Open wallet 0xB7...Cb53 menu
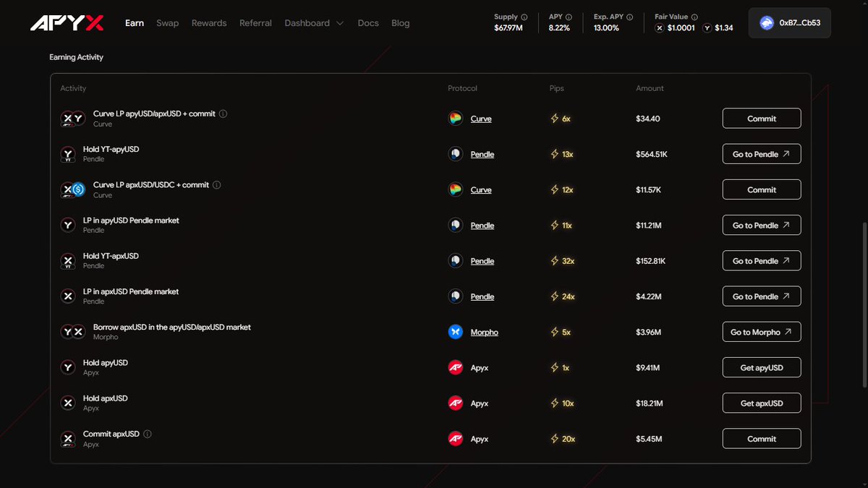868x488 pixels. [x=790, y=23]
